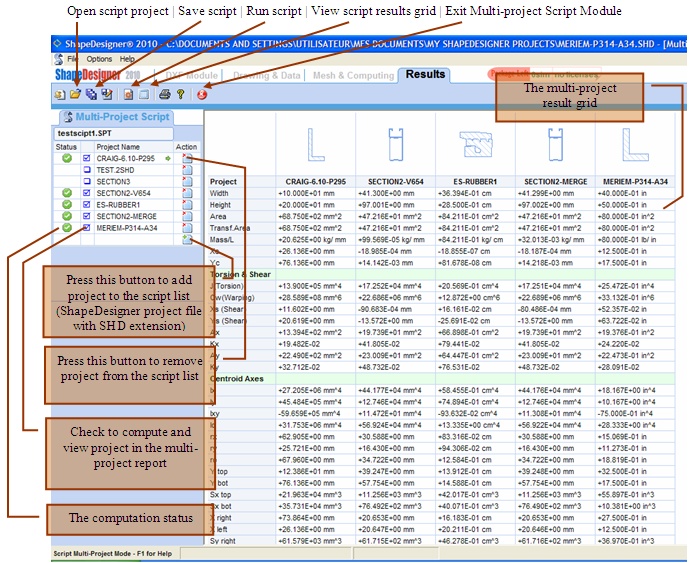The height and width of the screenshot is (563, 692).
Task: Click the Project Name column header
Action: pos(118,147)
